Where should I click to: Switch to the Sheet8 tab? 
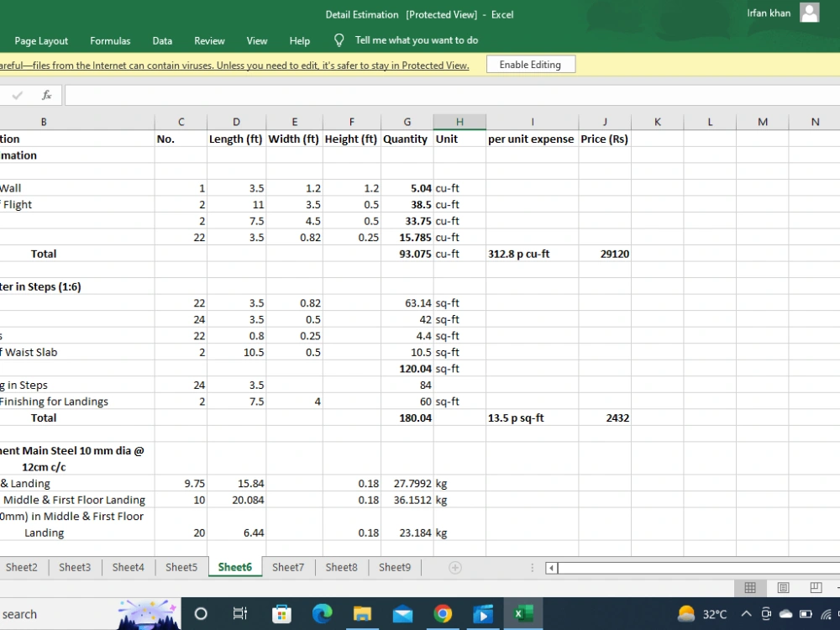pos(341,567)
